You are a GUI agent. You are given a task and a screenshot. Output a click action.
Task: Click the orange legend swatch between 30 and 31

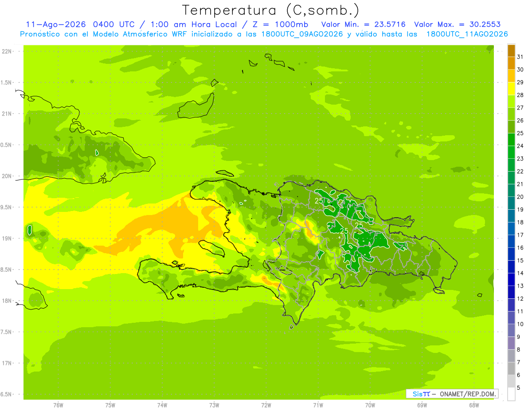pos(511,63)
